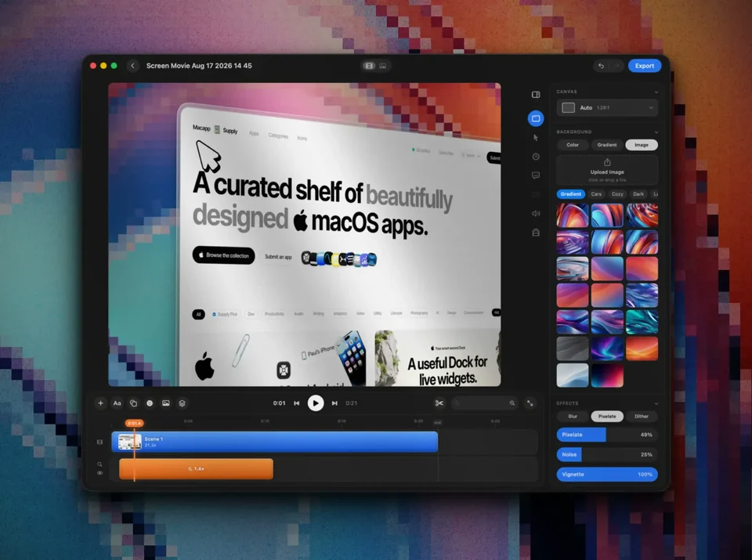
Task: Open the box icon below the speaker icon
Action: pos(536,233)
